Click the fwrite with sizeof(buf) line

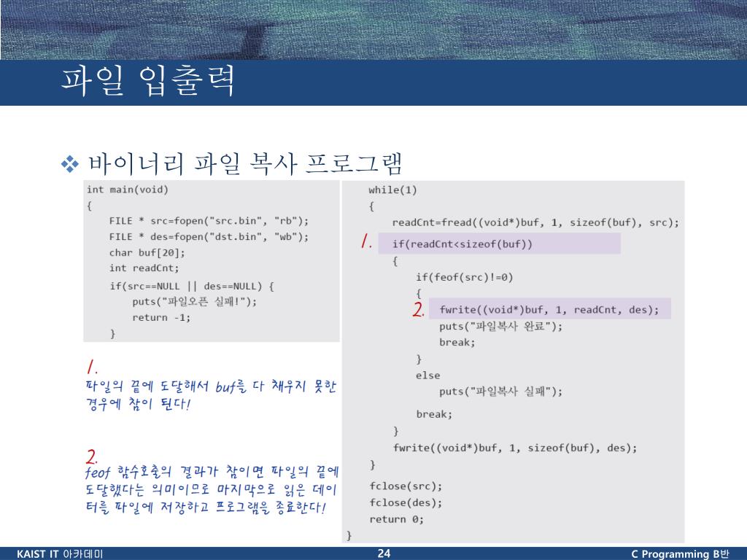coord(514,448)
